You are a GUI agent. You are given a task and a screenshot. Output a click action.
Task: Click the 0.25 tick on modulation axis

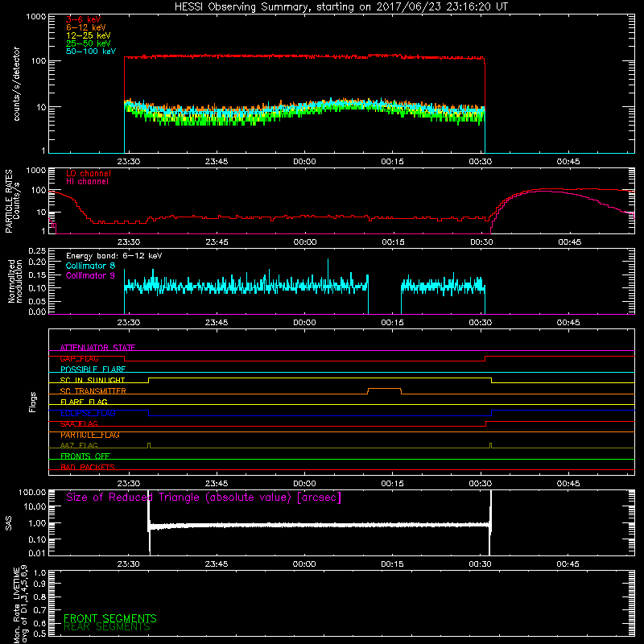[37, 251]
